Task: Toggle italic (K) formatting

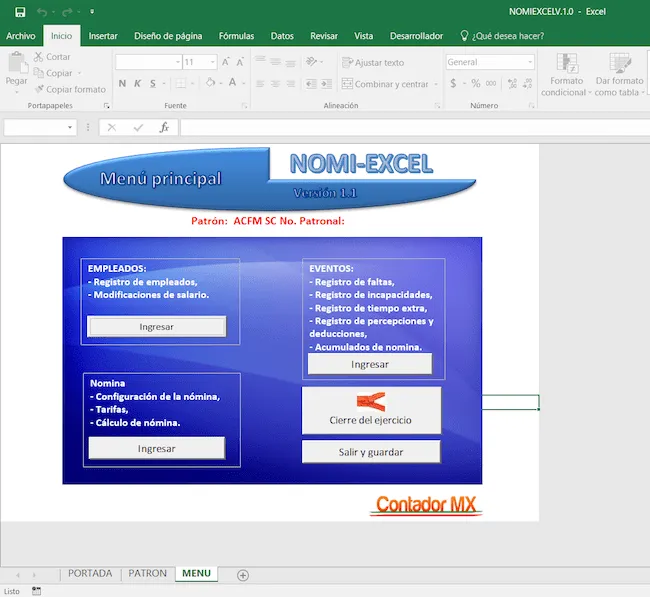Action: click(138, 84)
